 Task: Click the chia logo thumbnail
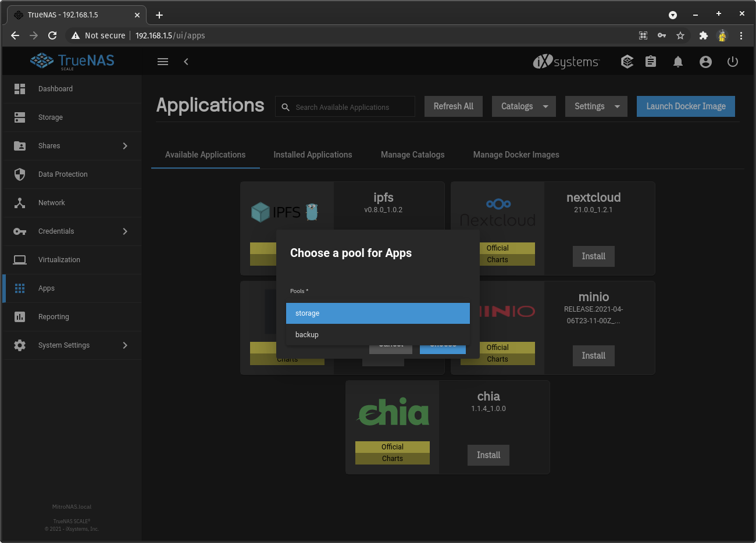tap(393, 412)
